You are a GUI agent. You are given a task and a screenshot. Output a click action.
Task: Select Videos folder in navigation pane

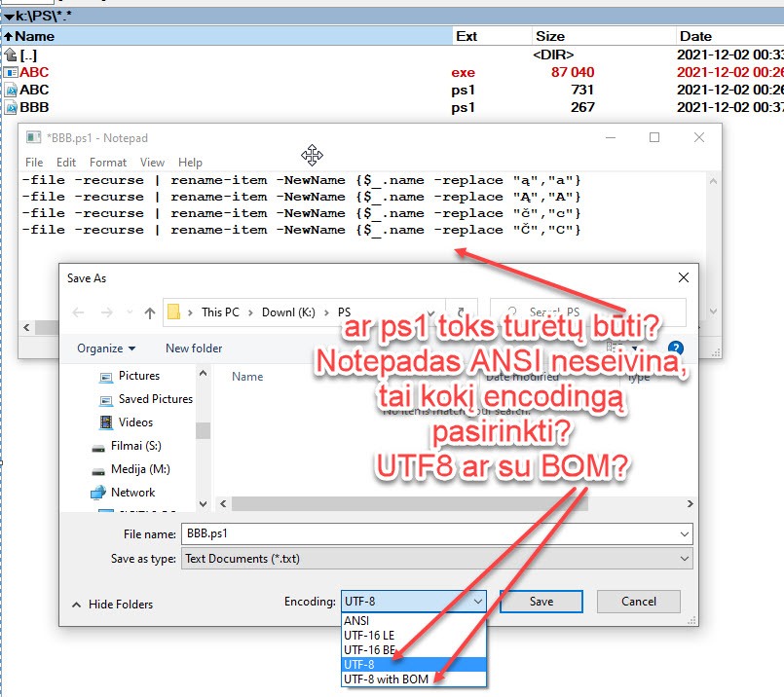click(x=135, y=422)
